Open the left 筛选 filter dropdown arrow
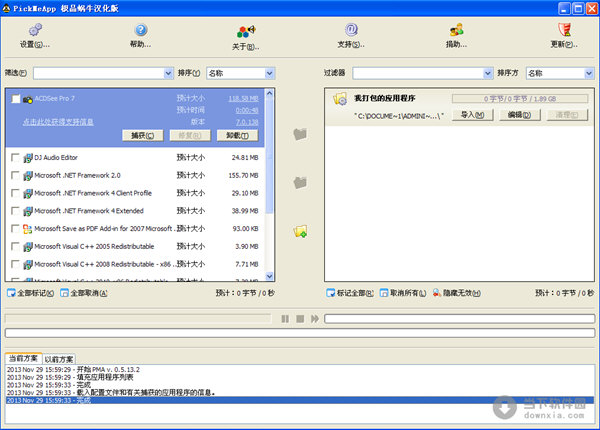The height and width of the screenshot is (430, 600). click(x=168, y=73)
